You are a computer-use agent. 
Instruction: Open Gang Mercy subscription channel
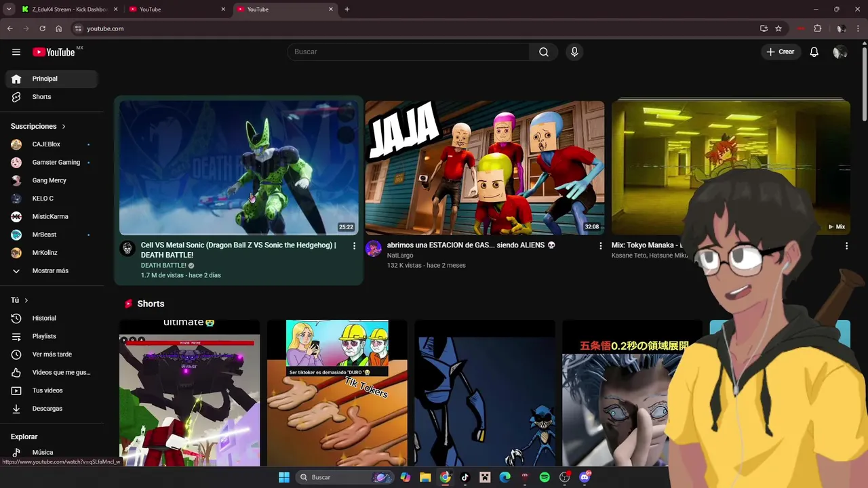tap(52, 180)
